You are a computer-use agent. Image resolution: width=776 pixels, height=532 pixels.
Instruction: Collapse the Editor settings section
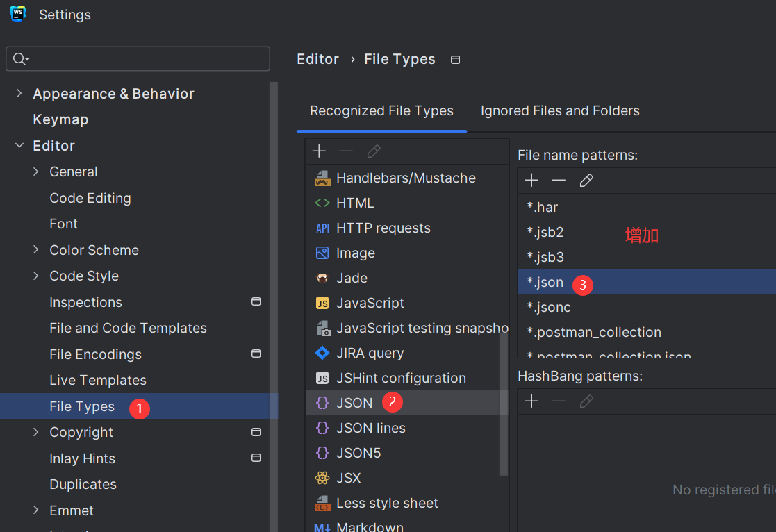coord(19,146)
